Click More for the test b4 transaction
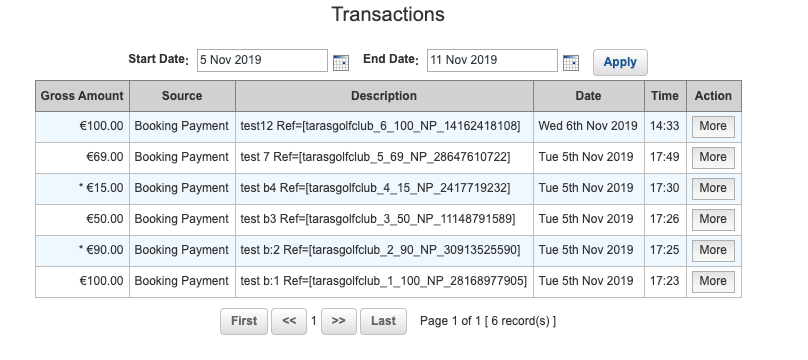This screenshot has width=808, height=360. (713, 188)
